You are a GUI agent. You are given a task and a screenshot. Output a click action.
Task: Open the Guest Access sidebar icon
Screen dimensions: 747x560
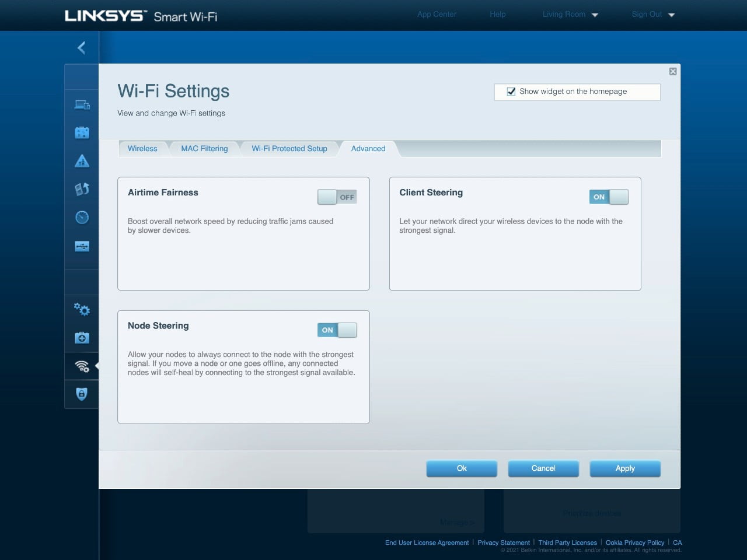[82, 133]
